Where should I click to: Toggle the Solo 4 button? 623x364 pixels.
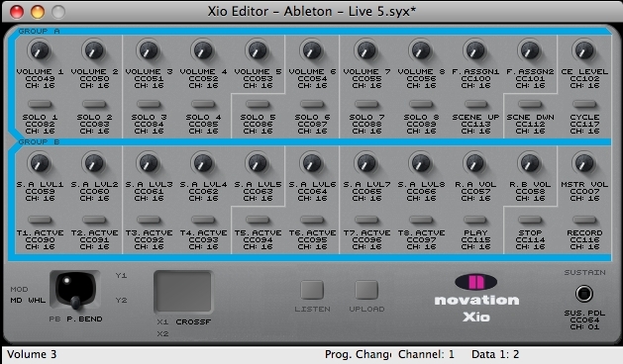203,105
